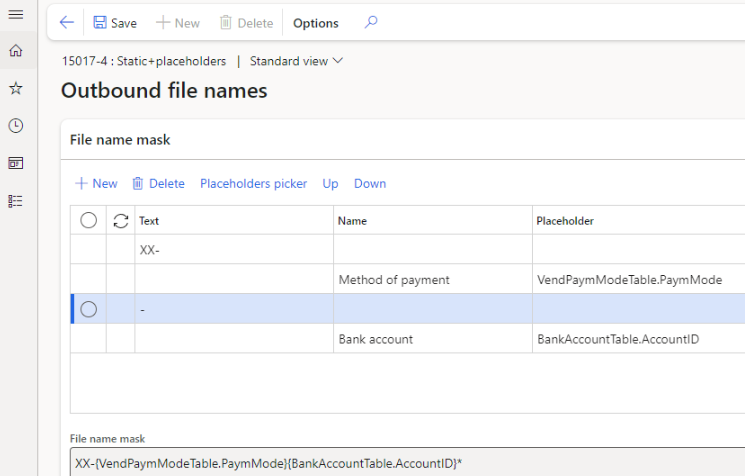Select the highlighted dash row circle
Image resolution: width=745 pixels, height=476 pixels.
point(88,309)
